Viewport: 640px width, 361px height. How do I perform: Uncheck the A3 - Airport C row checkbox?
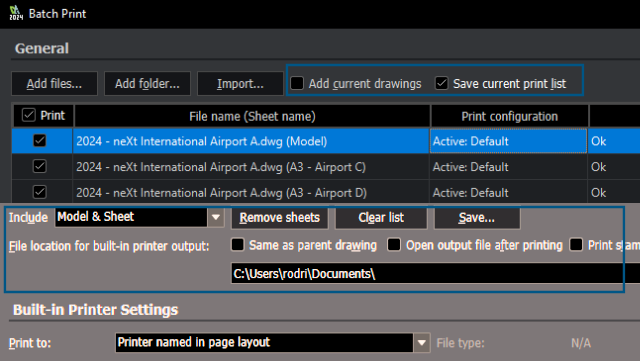click(40, 167)
